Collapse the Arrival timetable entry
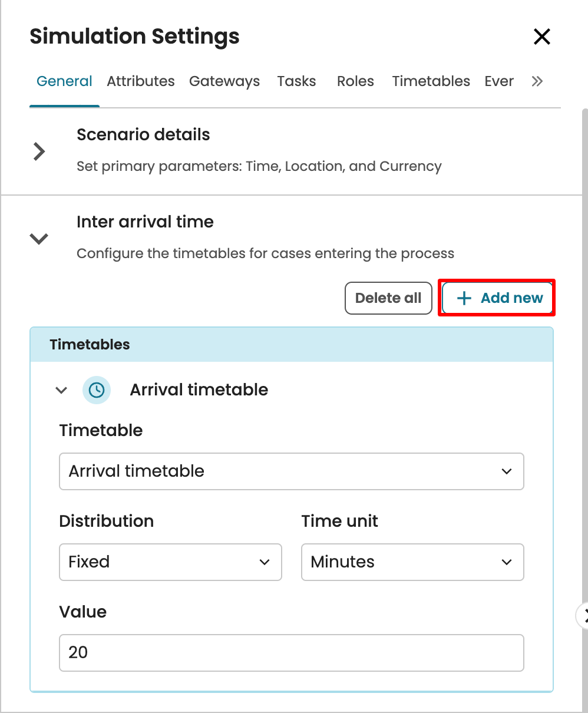588x713 pixels. (61, 390)
